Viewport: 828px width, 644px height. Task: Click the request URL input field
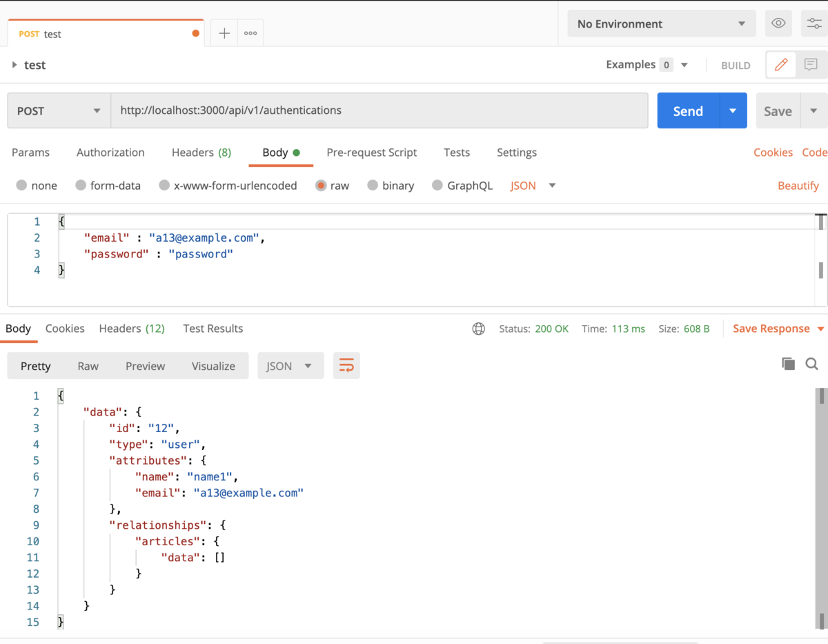tap(379, 110)
